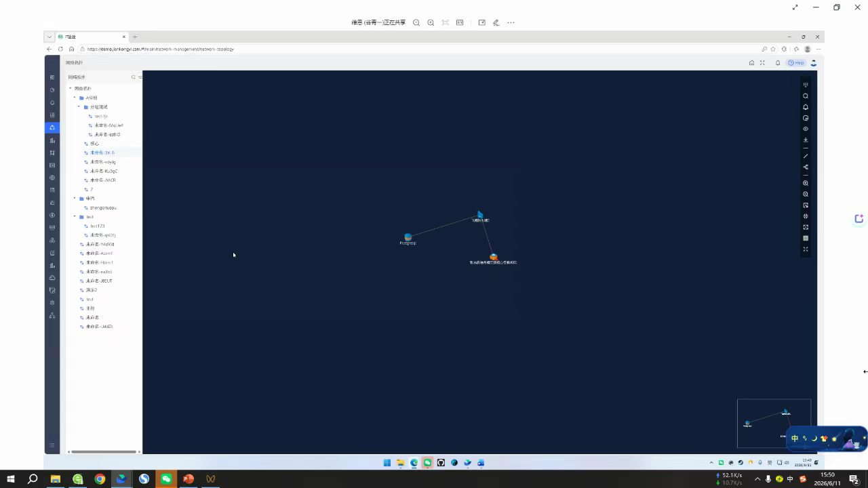Open Chrome from the Windows taskbar
Screen dimensions: 868x488
(x=100, y=479)
